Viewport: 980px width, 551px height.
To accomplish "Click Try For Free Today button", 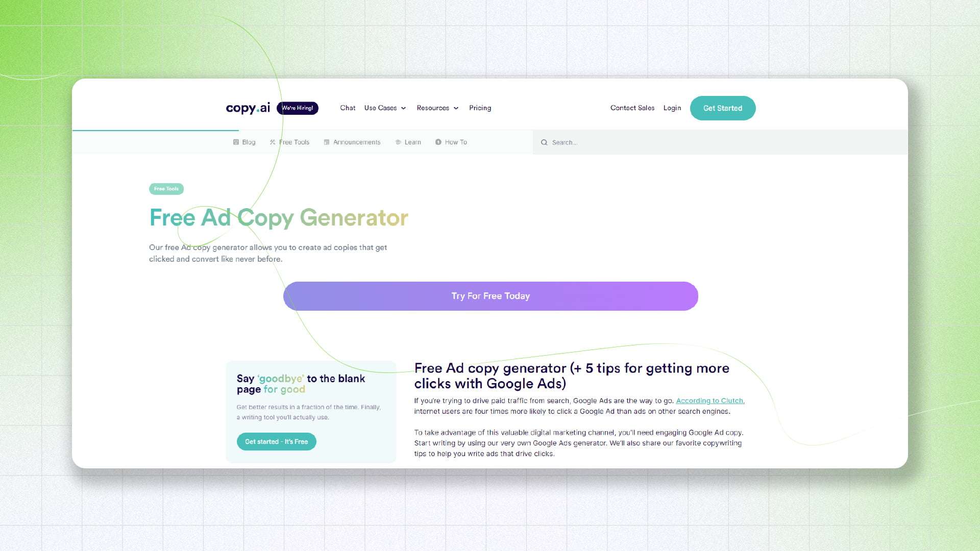I will pyautogui.click(x=490, y=296).
